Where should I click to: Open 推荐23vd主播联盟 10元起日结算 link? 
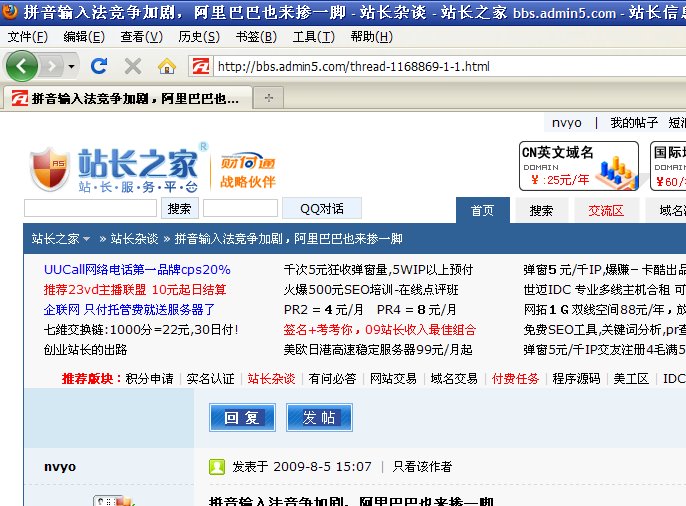(x=135, y=290)
